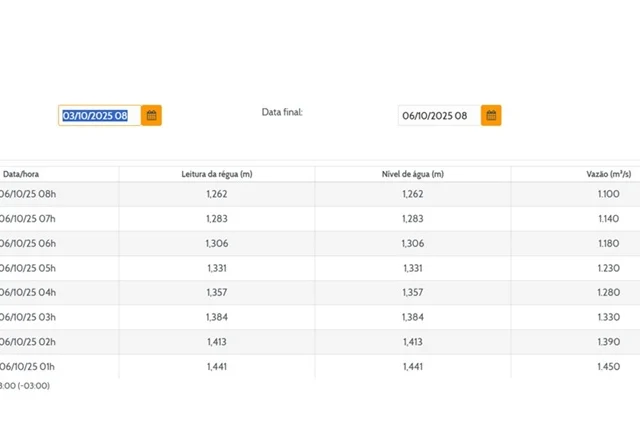Click water level value 1,331 in the 05h row
This screenshot has width=640, height=447.
coord(413,268)
